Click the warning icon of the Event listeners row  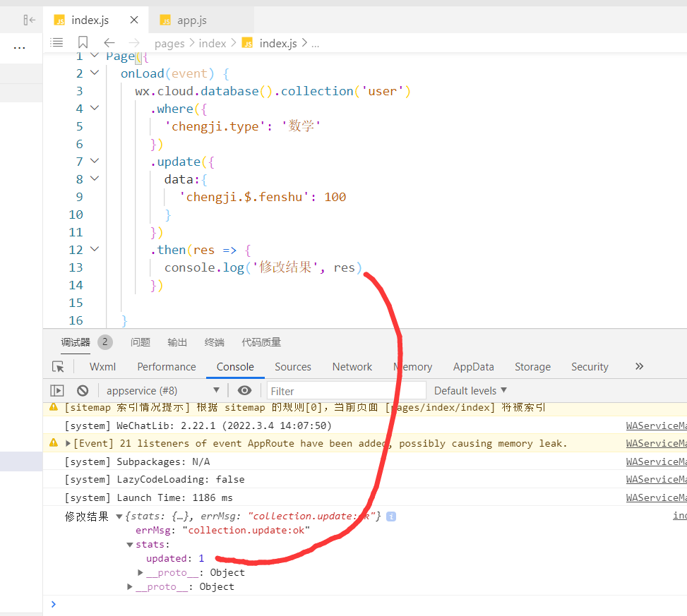click(54, 442)
